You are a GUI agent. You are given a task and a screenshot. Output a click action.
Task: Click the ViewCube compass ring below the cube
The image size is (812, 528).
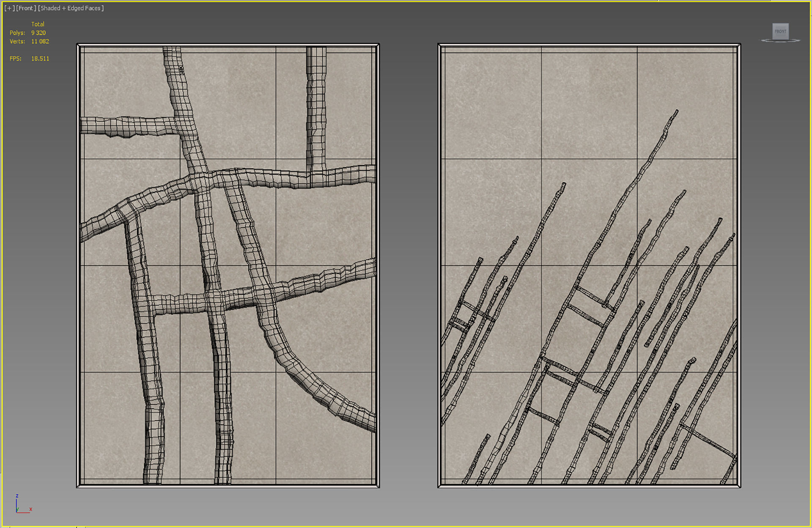[780, 41]
